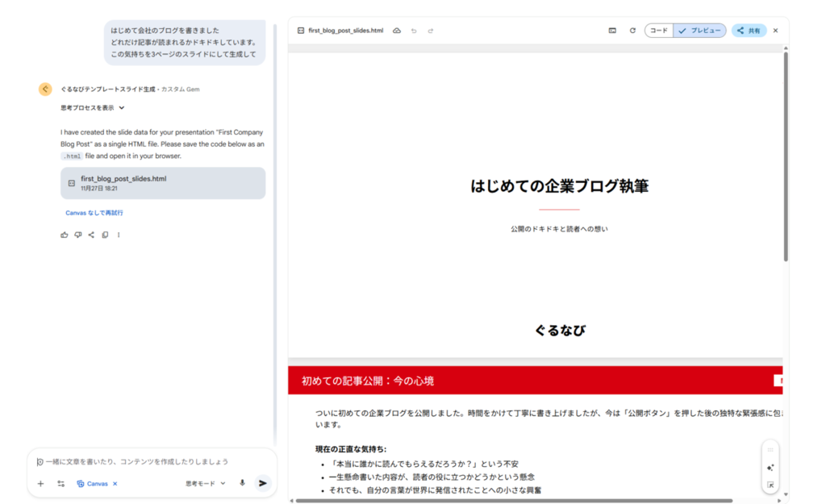This screenshot has width=826, height=504.
Task: Click the 現在の正直な気持ち heading
Action: point(351,449)
